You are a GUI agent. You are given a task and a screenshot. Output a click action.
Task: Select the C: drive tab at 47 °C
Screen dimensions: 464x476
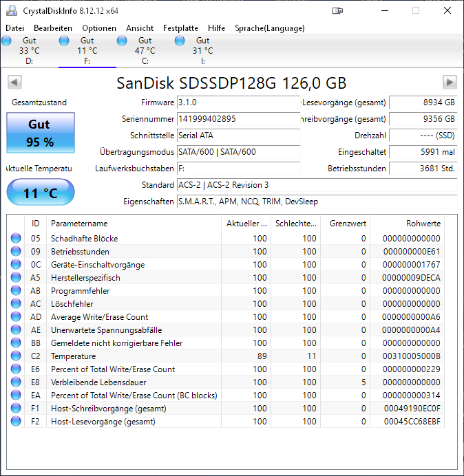coord(145,50)
